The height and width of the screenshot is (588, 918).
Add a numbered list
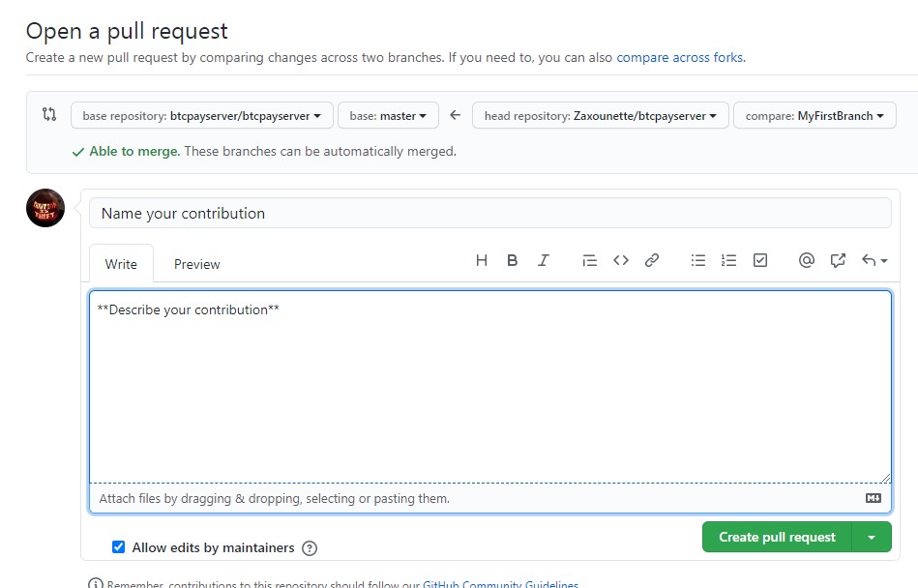tap(728, 260)
